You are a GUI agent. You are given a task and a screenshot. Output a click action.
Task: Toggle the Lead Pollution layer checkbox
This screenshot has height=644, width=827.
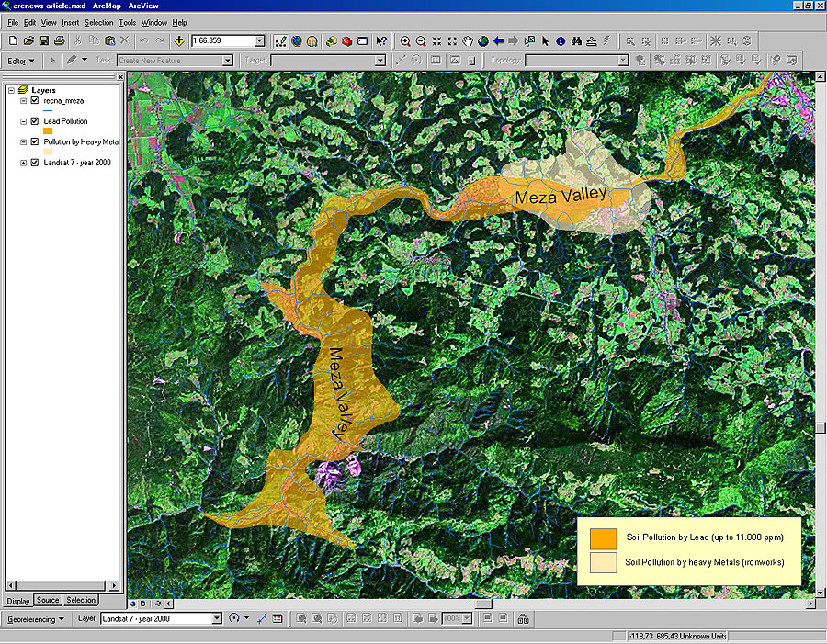[x=35, y=120]
